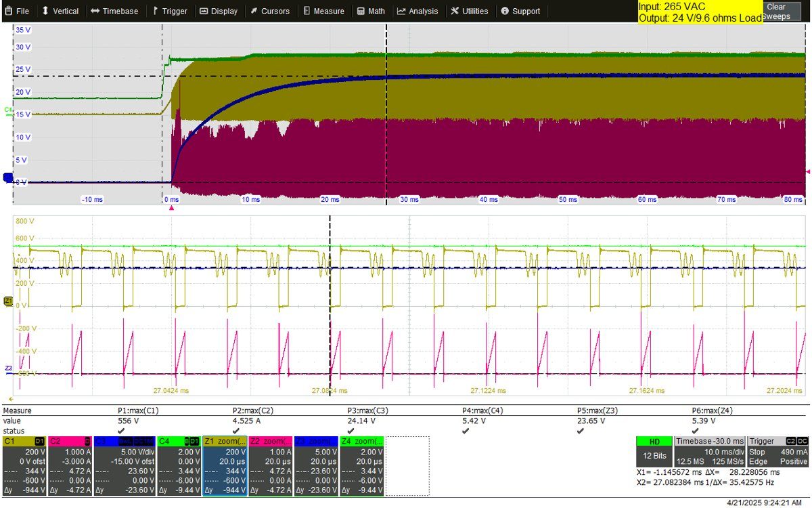Viewport: 812px width, 508px height.
Task: Open the Cursors menu
Action: [x=270, y=11]
